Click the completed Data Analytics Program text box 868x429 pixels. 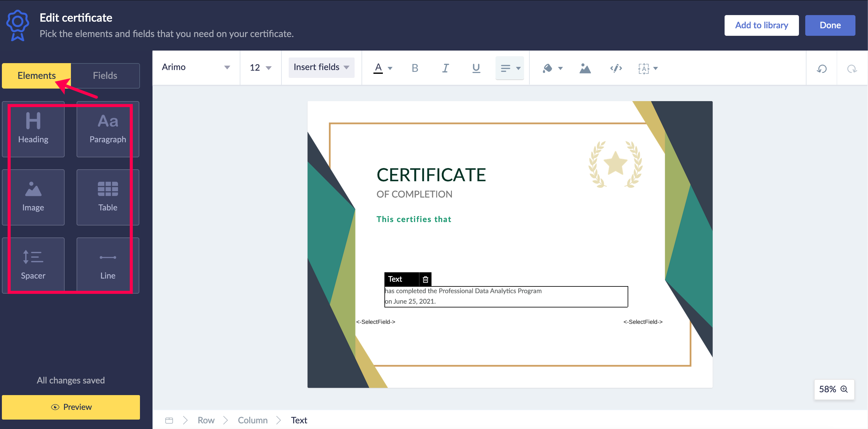pyautogui.click(x=506, y=296)
